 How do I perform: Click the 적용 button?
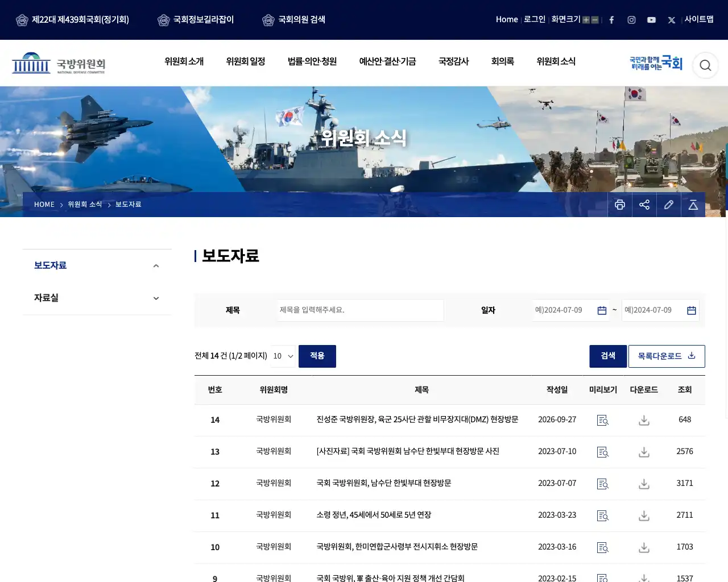pos(317,356)
